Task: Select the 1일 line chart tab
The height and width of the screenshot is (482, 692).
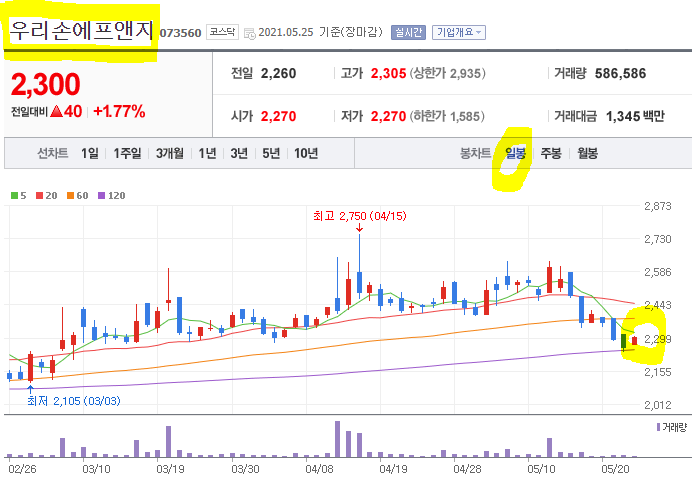Action: [90, 153]
